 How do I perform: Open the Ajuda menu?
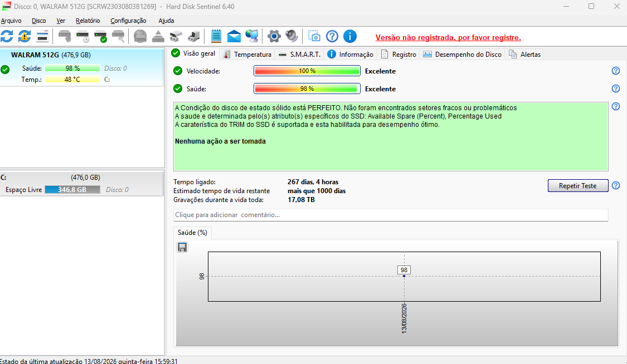[x=166, y=21]
